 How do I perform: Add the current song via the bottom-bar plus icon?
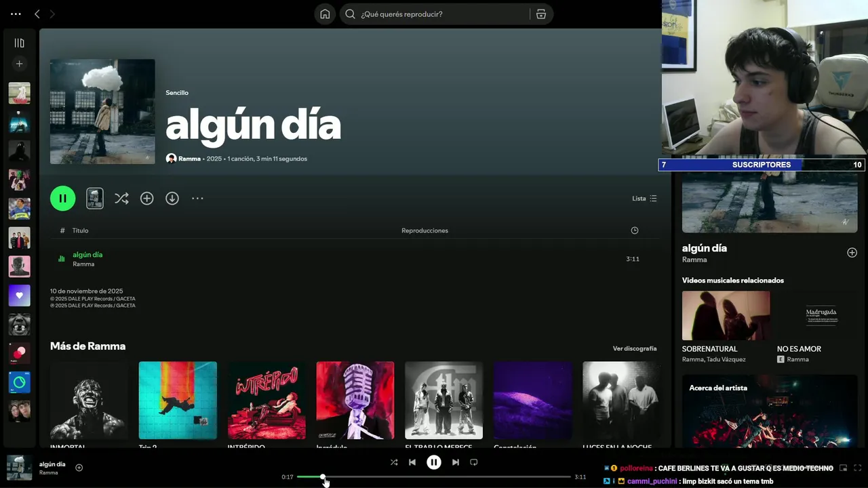[x=79, y=468]
